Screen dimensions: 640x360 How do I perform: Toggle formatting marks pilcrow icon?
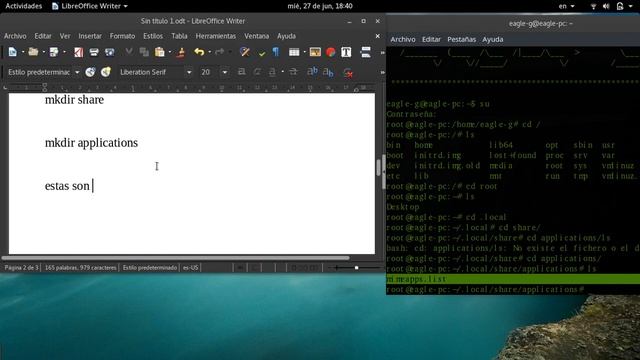coord(276,52)
